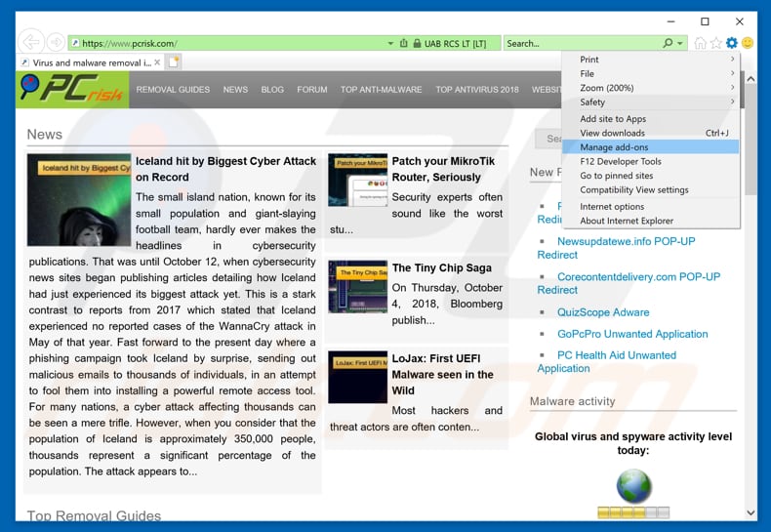Open Safety menu entry

(650, 102)
